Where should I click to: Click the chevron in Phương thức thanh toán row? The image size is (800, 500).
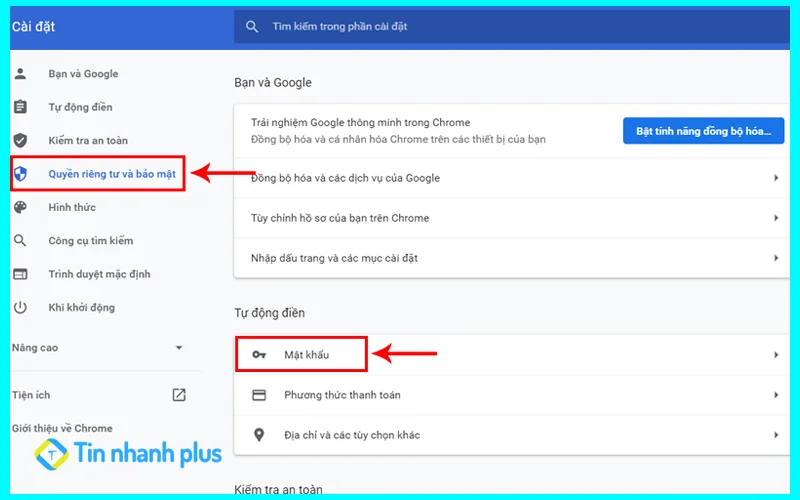776,395
